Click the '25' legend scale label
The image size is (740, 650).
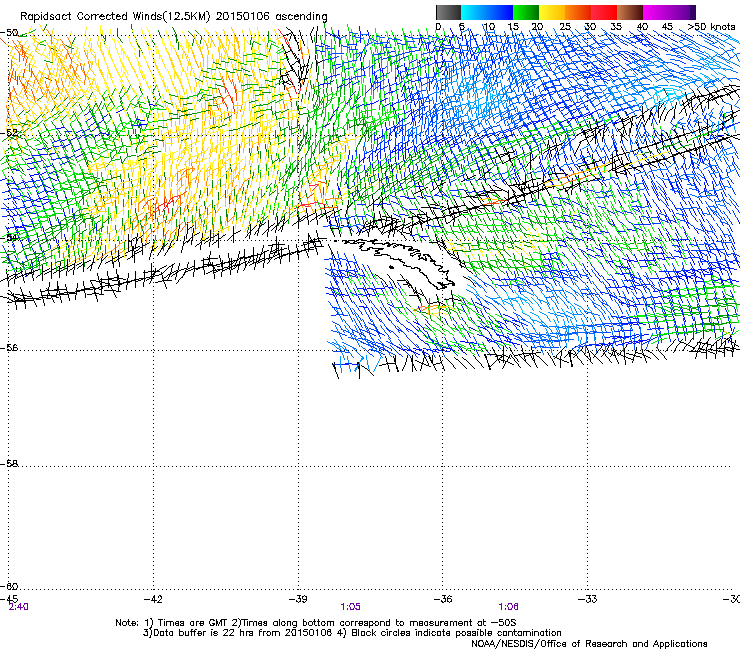tap(565, 27)
